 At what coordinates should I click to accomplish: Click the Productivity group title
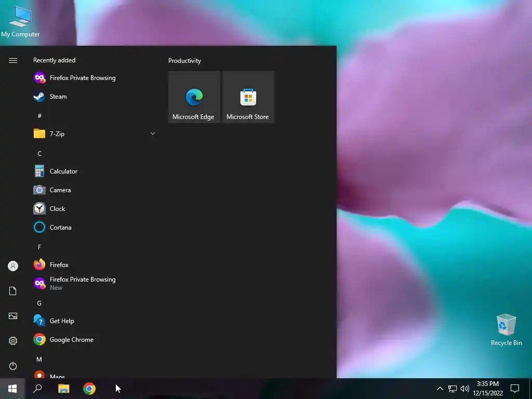184,61
